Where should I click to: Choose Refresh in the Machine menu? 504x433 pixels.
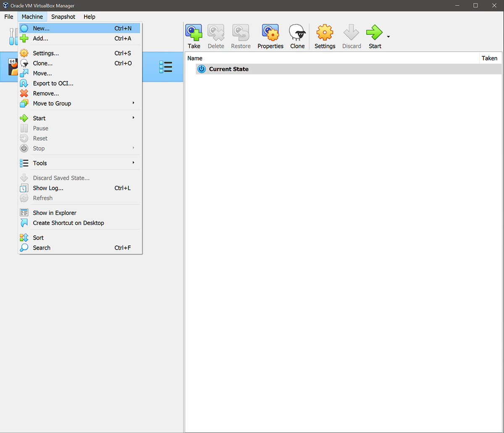(x=80, y=198)
